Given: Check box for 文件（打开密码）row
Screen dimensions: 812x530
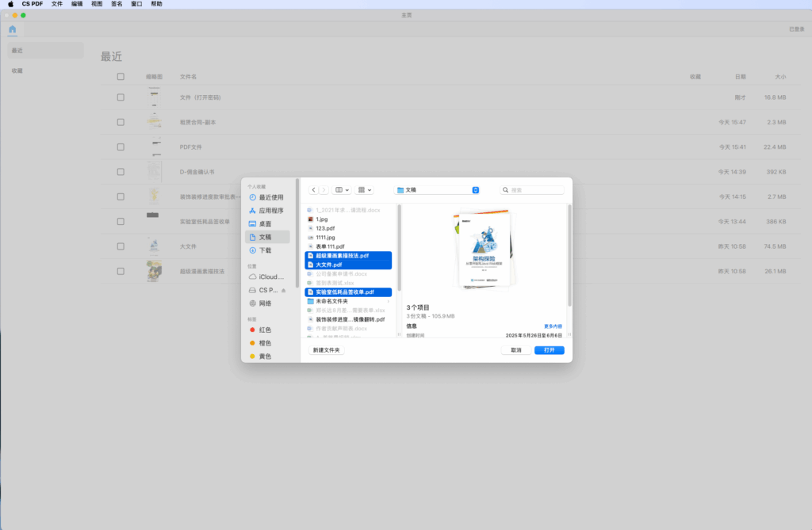Looking at the screenshot, I should pos(121,97).
